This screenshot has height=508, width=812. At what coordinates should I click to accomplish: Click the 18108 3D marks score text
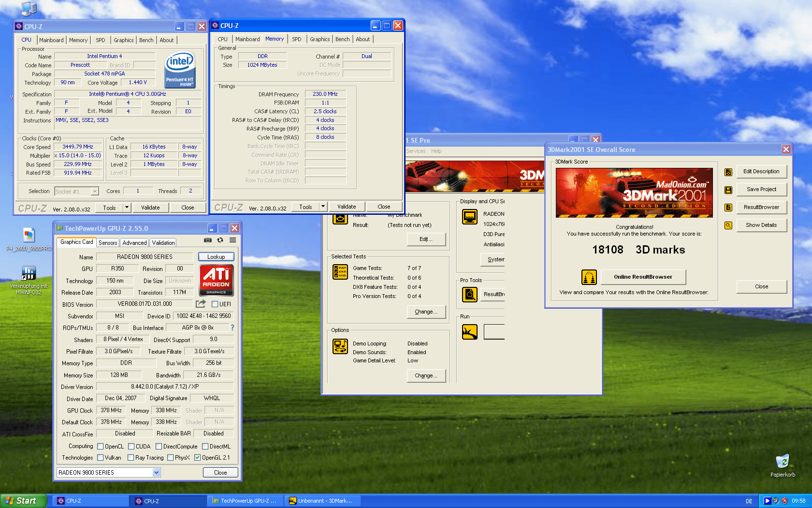click(638, 250)
